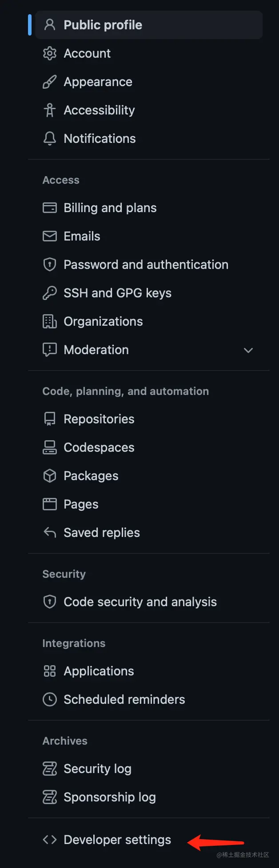The height and width of the screenshot is (868, 279).
Task: View the Security log archive
Action: [x=97, y=769]
